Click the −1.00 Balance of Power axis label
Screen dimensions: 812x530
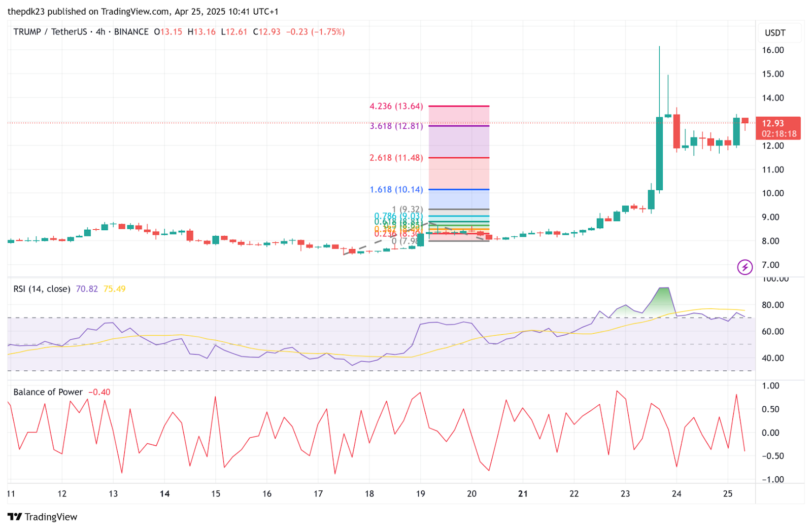(772, 479)
